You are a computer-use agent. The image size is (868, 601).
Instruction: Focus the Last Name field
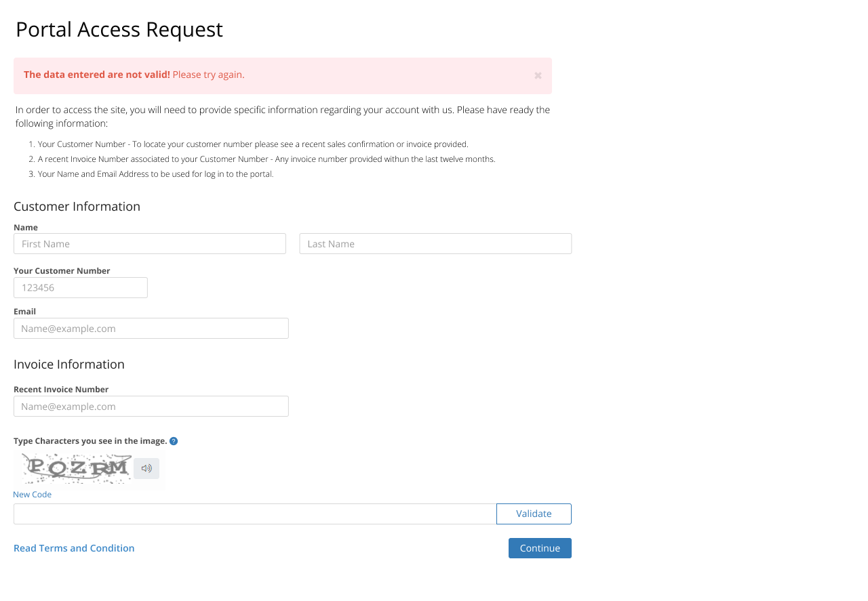pyautogui.click(x=435, y=244)
